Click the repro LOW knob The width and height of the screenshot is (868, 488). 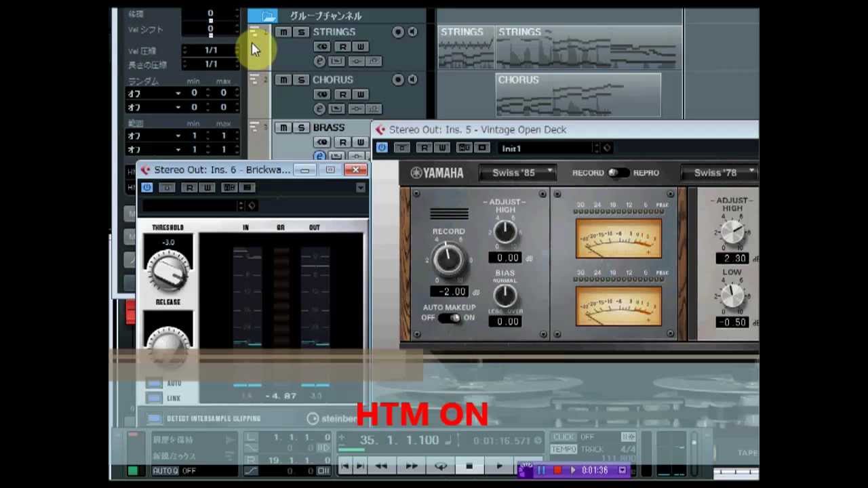click(732, 296)
